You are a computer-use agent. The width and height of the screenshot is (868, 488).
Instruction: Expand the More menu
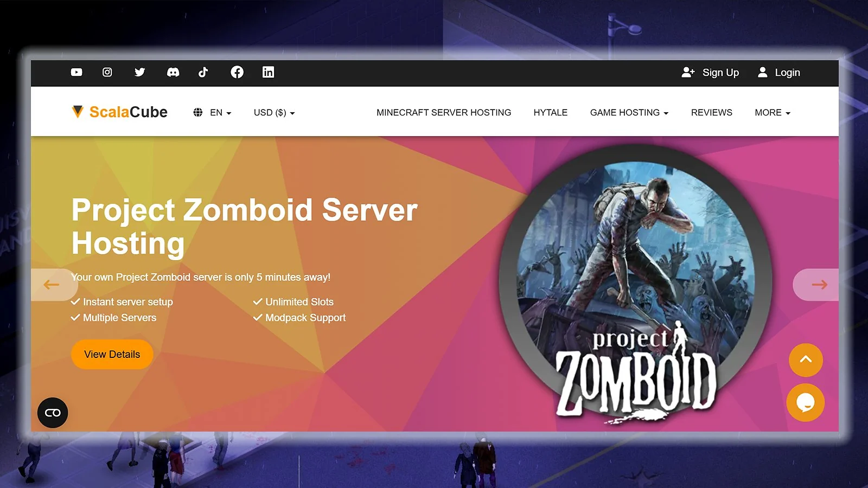click(773, 113)
